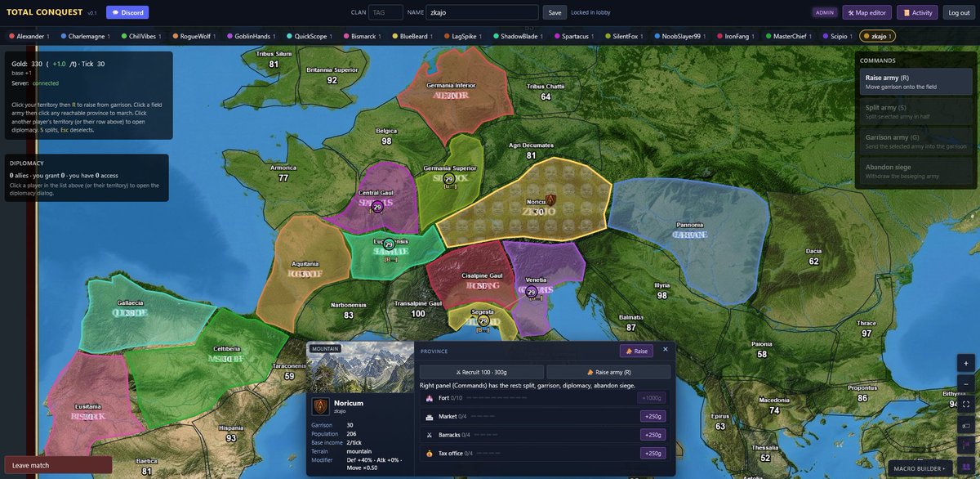
Task: Click the Market building icon
Action: pyautogui.click(x=429, y=416)
